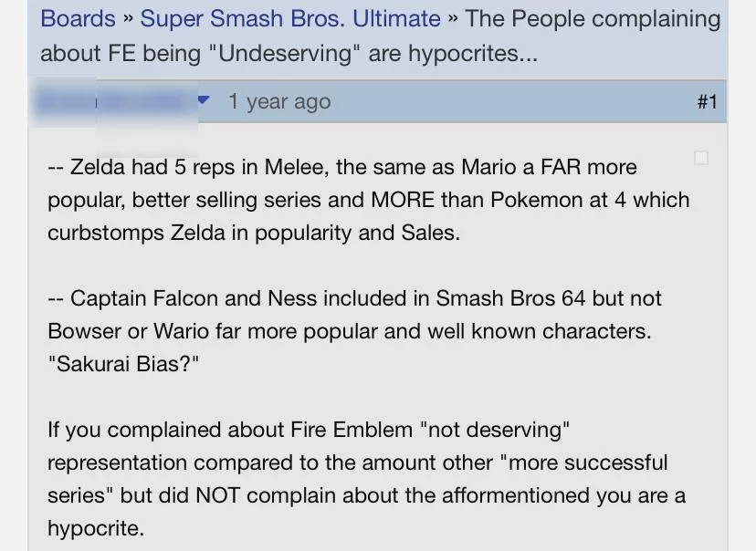The height and width of the screenshot is (551, 756).
Task: Click the "Sakurai Bias?" quoted line
Action: [x=123, y=363]
